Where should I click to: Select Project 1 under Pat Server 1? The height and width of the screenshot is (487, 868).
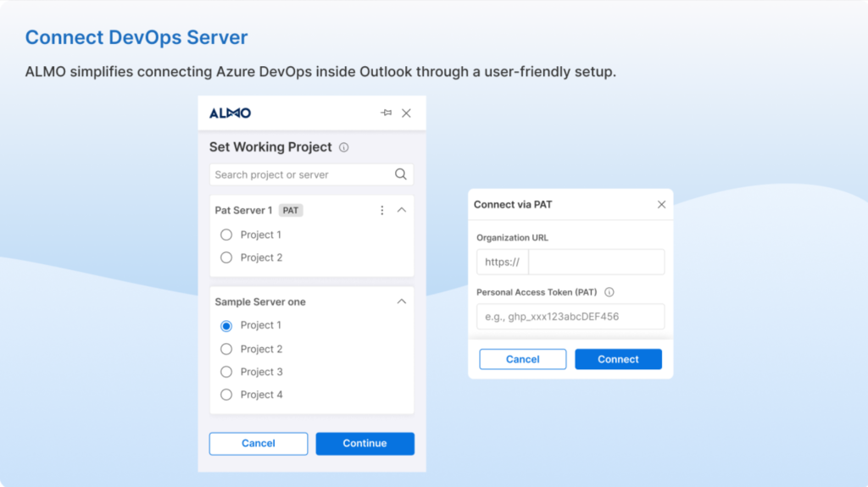pyautogui.click(x=225, y=235)
